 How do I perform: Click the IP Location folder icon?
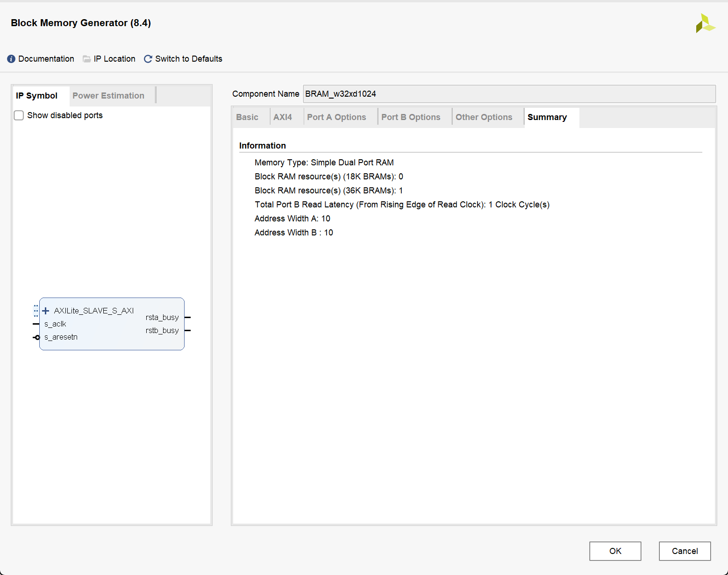click(87, 59)
